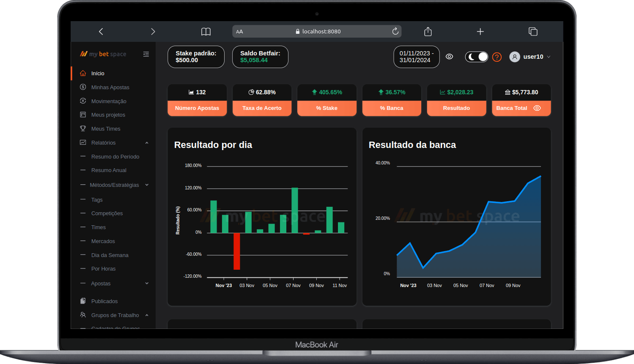Click the Resultado por dia chart title
The height and width of the screenshot is (364, 634).
(213, 145)
